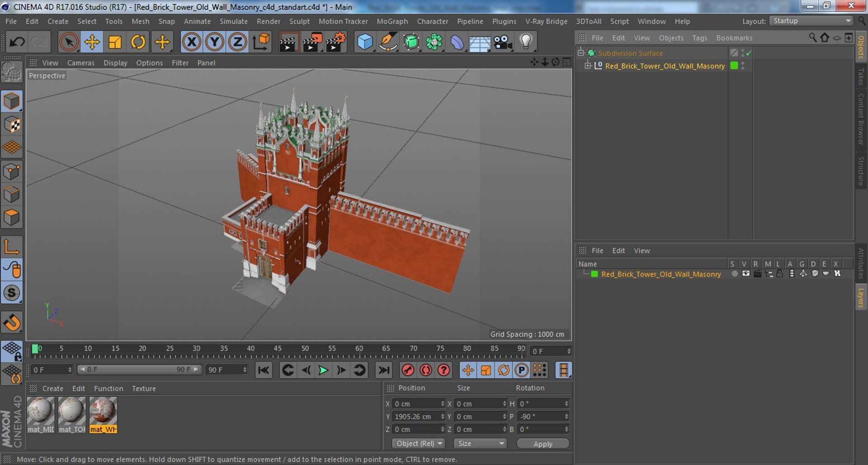Select the mat_WH material thumbnail
This screenshot has width=868, height=465.
pos(103,415)
